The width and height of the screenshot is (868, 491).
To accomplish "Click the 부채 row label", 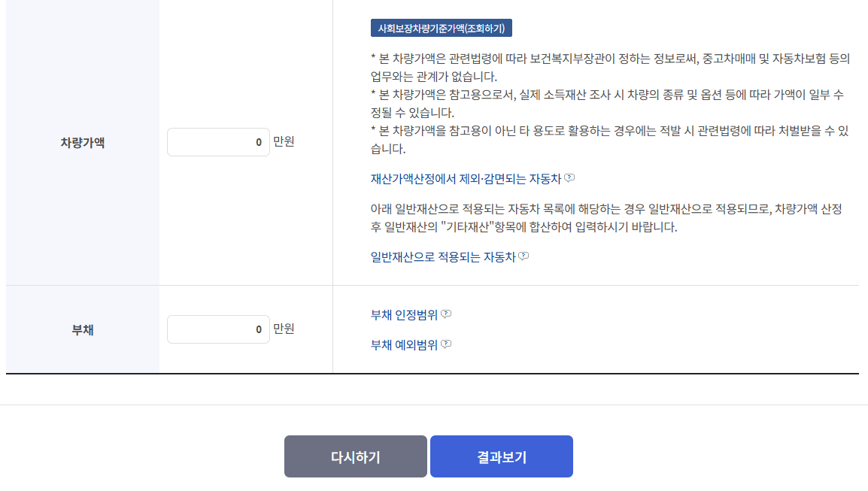I will pos(82,329).
